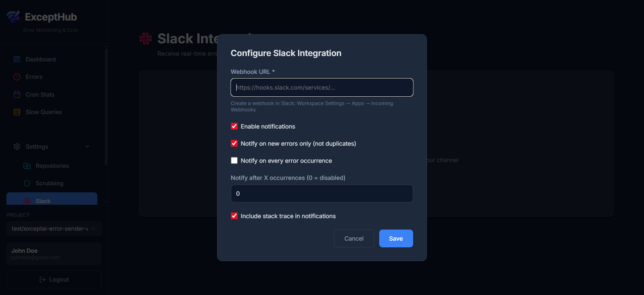644x295 pixels.
Task: Click the Webhook URL label
Action: point(253,72)
